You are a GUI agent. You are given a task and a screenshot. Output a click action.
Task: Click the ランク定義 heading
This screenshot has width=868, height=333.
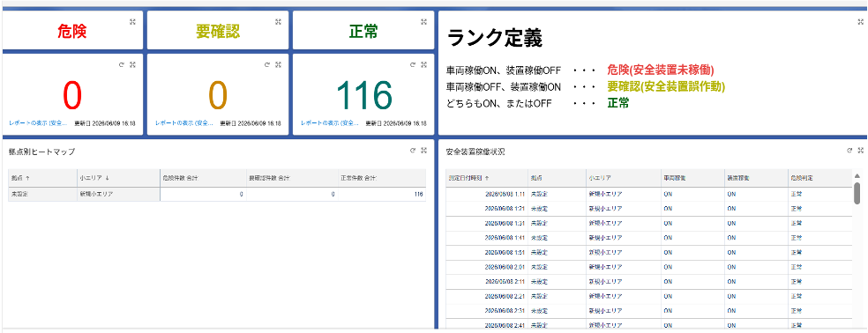coord(494,38)
